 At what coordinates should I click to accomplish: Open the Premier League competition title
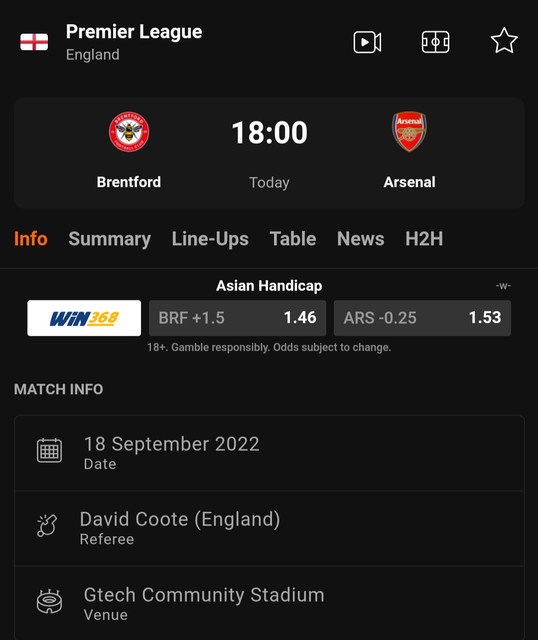click(134, 31)
